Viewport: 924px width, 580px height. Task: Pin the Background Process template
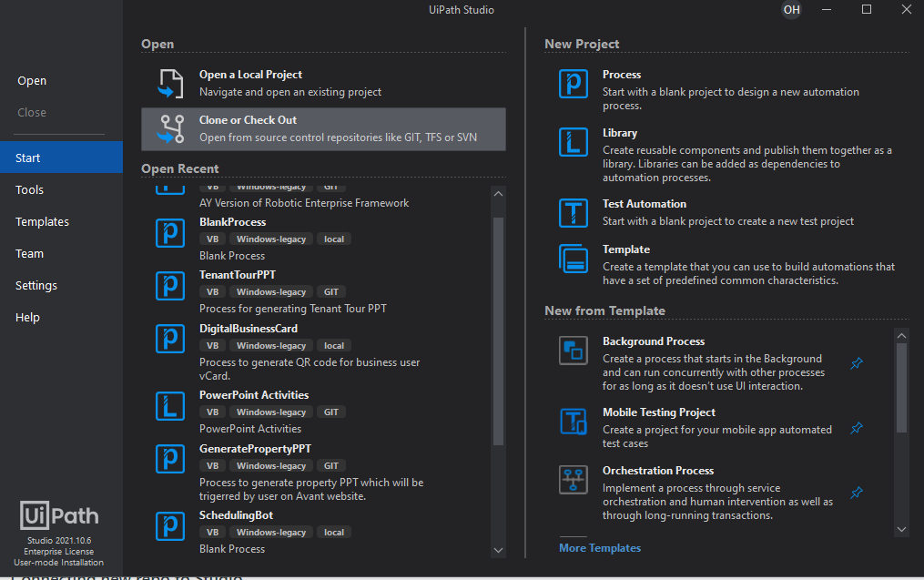pyautogui.click(x=857, y=363)
